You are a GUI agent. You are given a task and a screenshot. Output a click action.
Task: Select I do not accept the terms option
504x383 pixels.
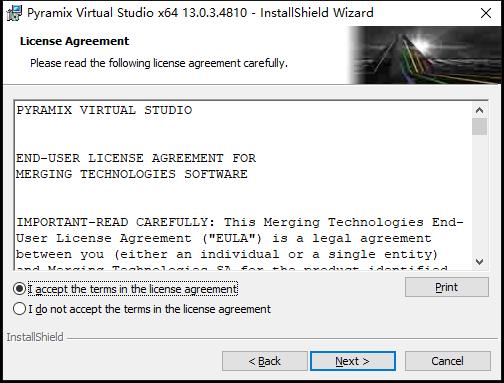[20, 309]
